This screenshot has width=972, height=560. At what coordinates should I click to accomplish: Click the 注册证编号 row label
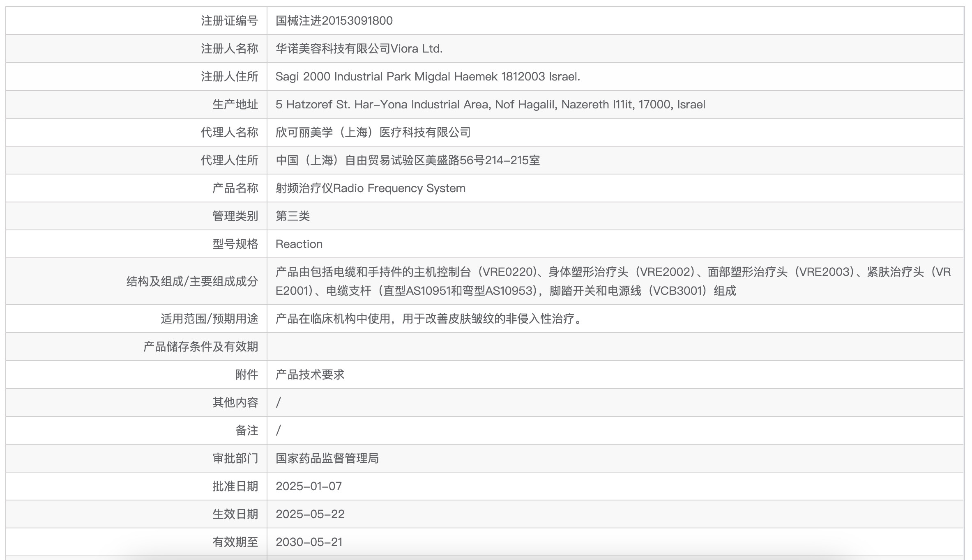click(229, 21)
